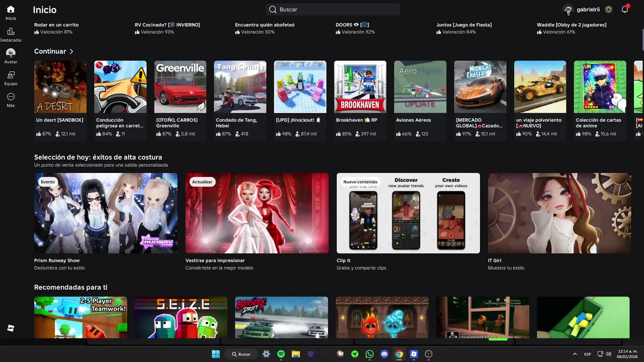Click Juntos [Juego de Fiesta] title
The width and height of the screenshot is (644, 362).
point(464,25)
